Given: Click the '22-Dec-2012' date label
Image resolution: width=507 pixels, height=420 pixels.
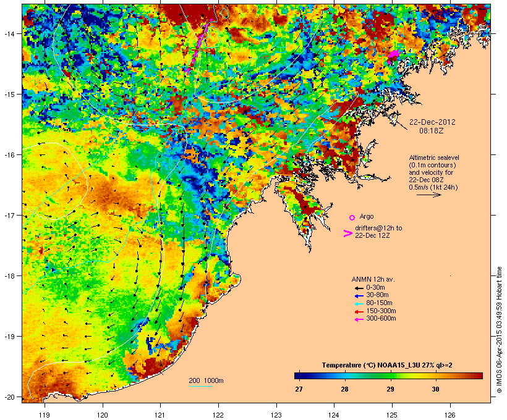Looking at the screenshot, I should (x=432, y=122).
